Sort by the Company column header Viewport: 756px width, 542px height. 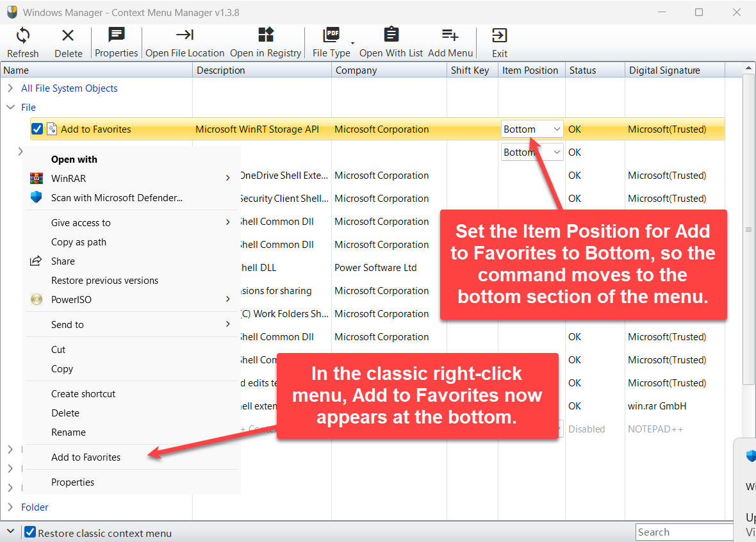coord(389,70)
